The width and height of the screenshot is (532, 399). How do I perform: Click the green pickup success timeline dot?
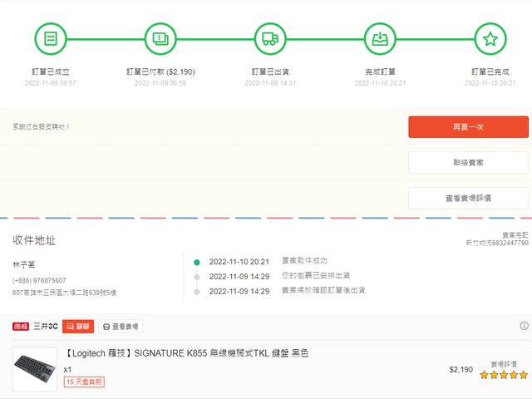tap(197, 261)
